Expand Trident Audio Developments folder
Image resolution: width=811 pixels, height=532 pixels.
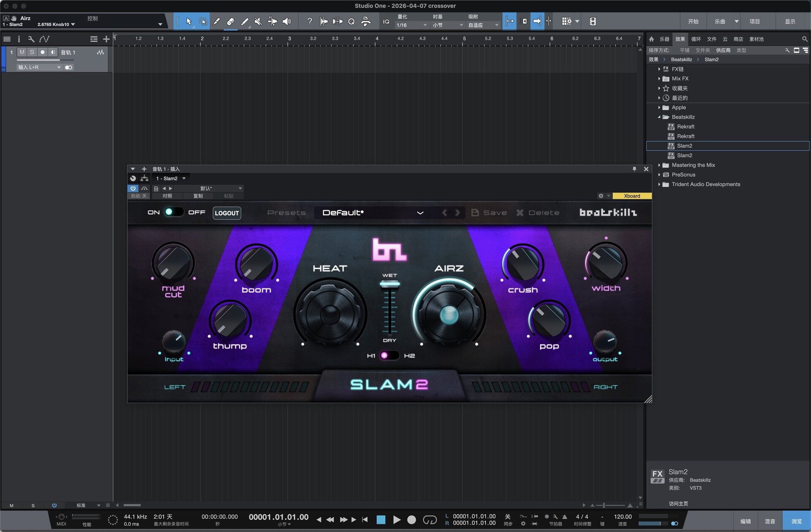point(659,185)
